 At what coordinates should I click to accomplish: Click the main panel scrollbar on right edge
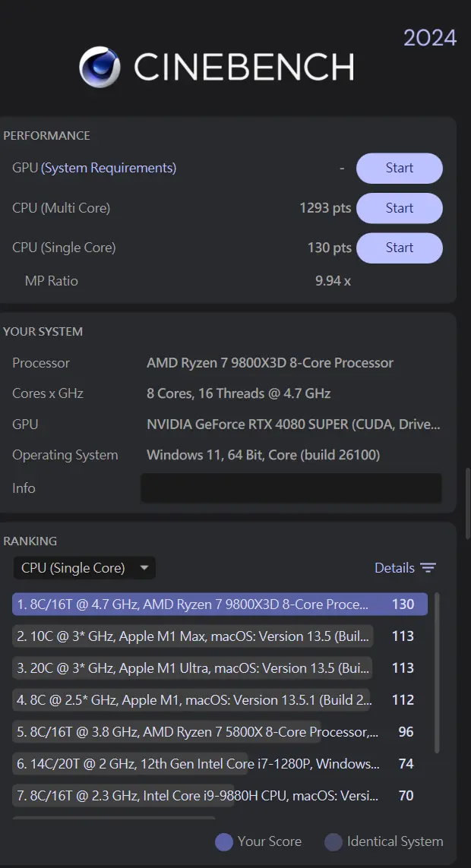(x=468, y=503)
